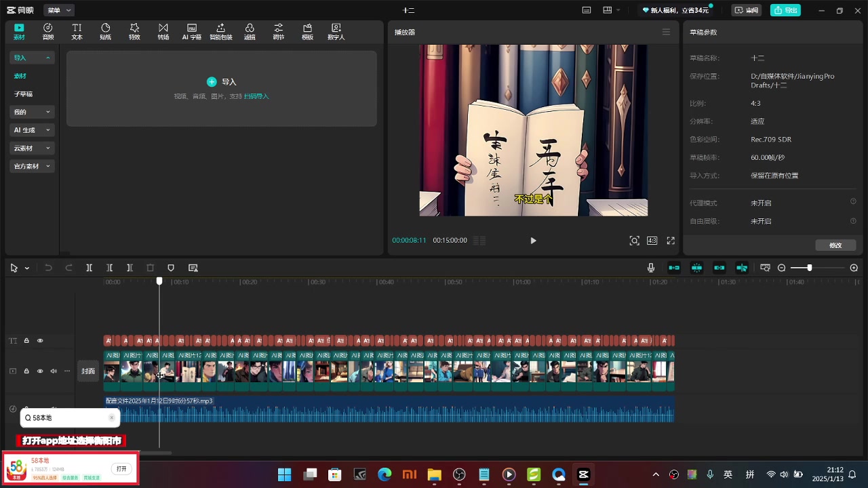Screen dimensions: 868x488
Task: Open the layout switcher dropdown
Action: click(x=611, y=10)
